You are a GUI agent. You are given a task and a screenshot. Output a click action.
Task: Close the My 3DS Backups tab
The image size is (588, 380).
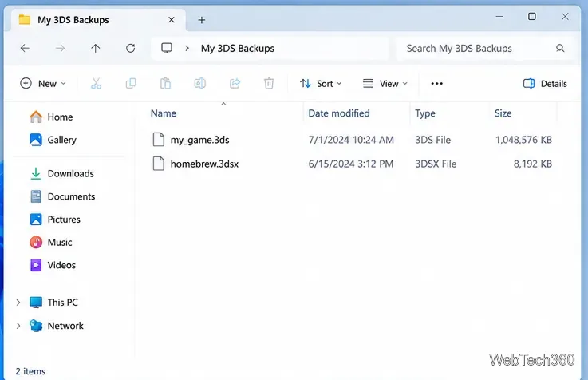(x=172, y=19)
